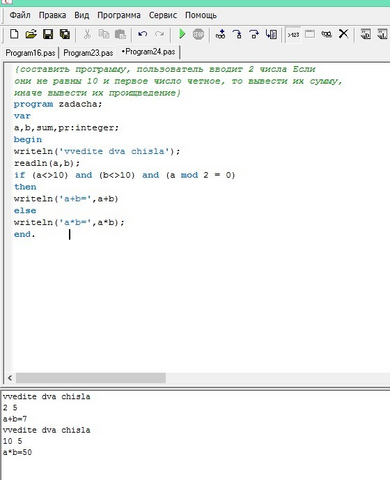Click the Save All icon
Viewport: 390px width, 480px height.
(65, 34)
